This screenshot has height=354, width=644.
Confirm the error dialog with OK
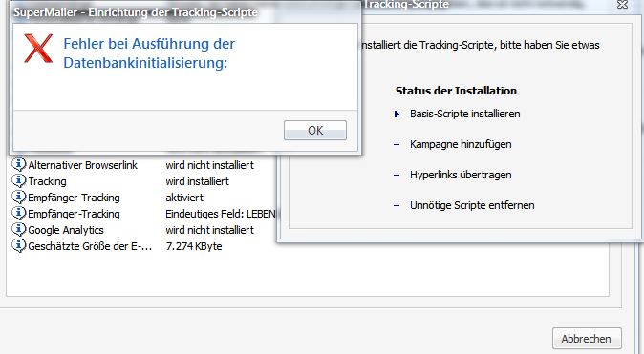[x=315, y=130]
